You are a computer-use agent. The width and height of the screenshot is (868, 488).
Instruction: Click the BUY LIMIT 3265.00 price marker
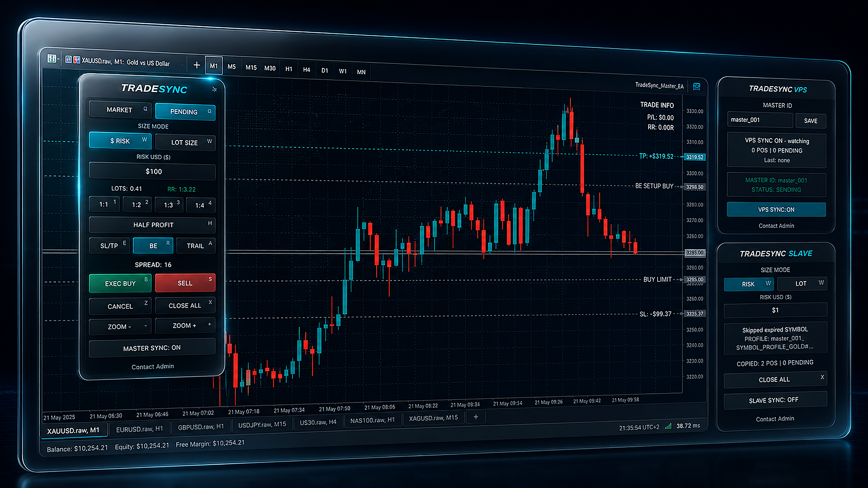(x=695, y=279)
